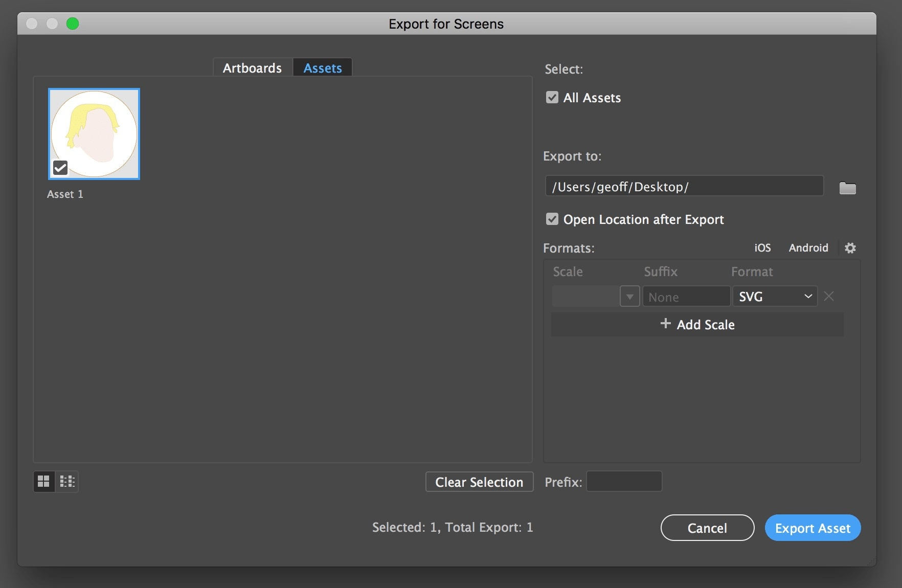The image size is (902, 588).
Task: Uncheck the All Assets option
Action: pos(551,98)
